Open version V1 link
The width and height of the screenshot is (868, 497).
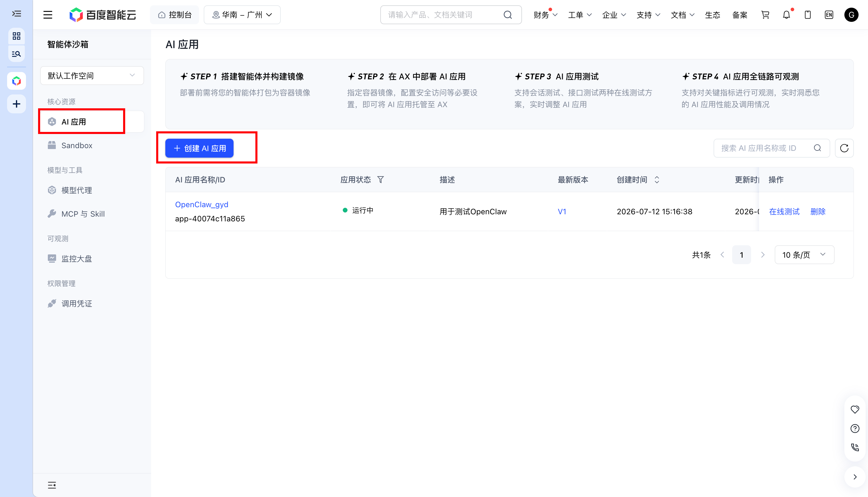562,211
